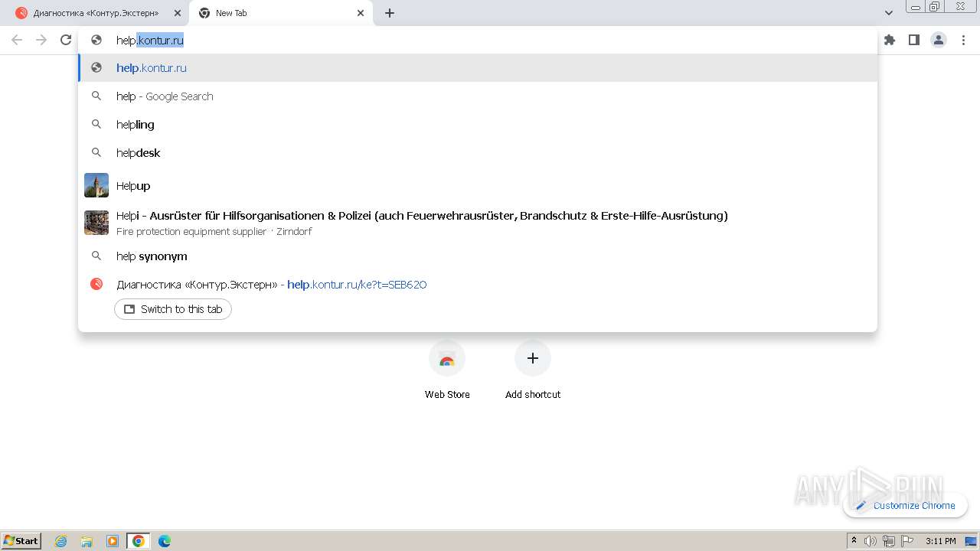The width and height of the screenshot is (980, 551).
Task: Pick the 'help synonym' suggestion
Action: pyautogui.click(x=478, y=256)
